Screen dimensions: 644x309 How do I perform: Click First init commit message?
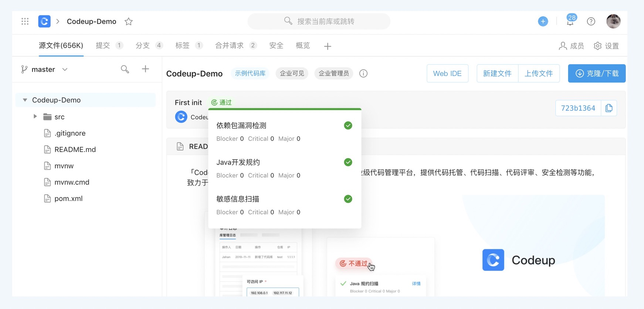188,102
